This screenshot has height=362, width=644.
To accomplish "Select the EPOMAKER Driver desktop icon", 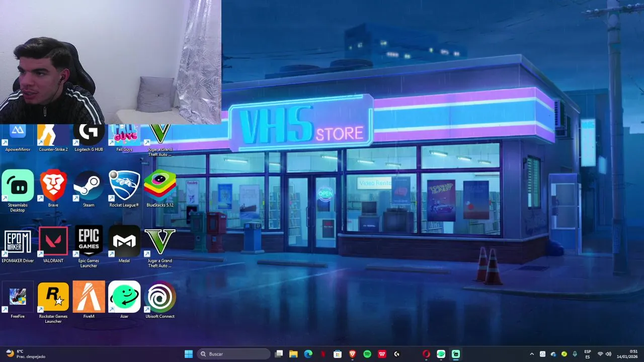I will coord(18,244).
